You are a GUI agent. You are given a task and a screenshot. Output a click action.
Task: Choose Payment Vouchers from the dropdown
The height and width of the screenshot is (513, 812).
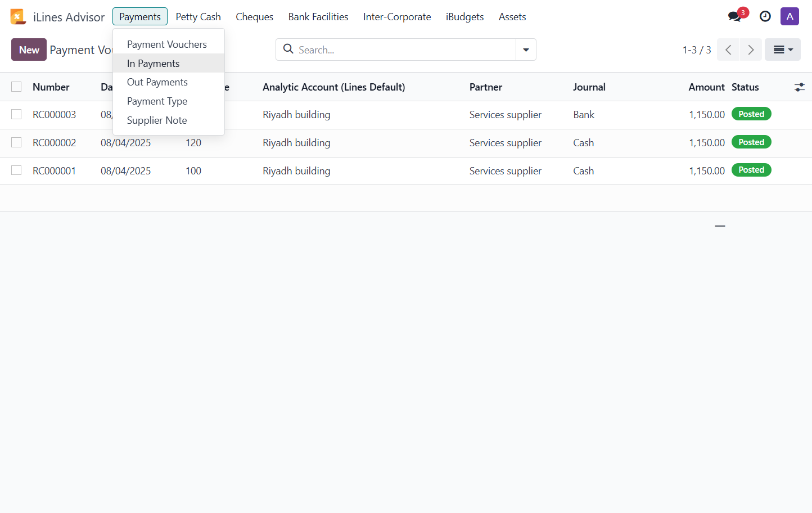point(169,44)
